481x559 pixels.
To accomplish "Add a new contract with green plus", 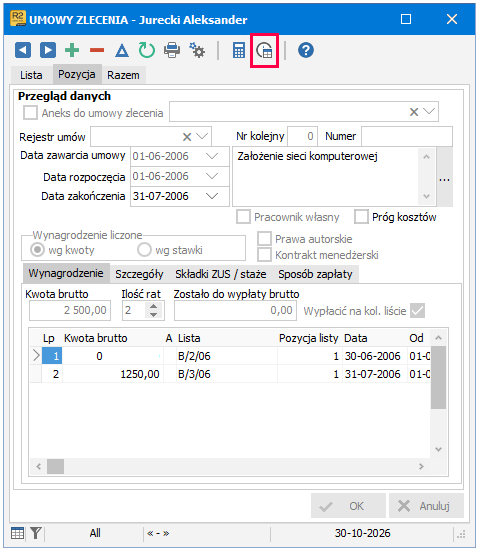I will [x=72, y=50].
